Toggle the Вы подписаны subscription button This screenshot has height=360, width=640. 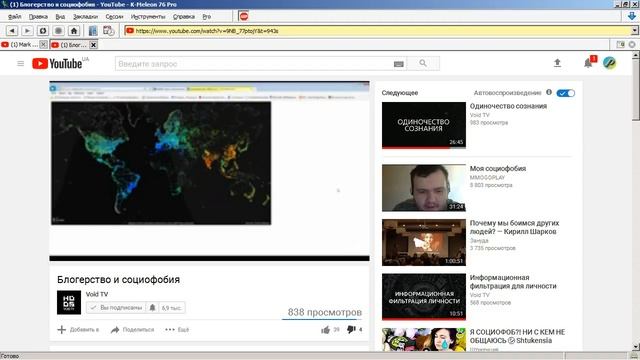pyautogui.click(x=116, y=307)
